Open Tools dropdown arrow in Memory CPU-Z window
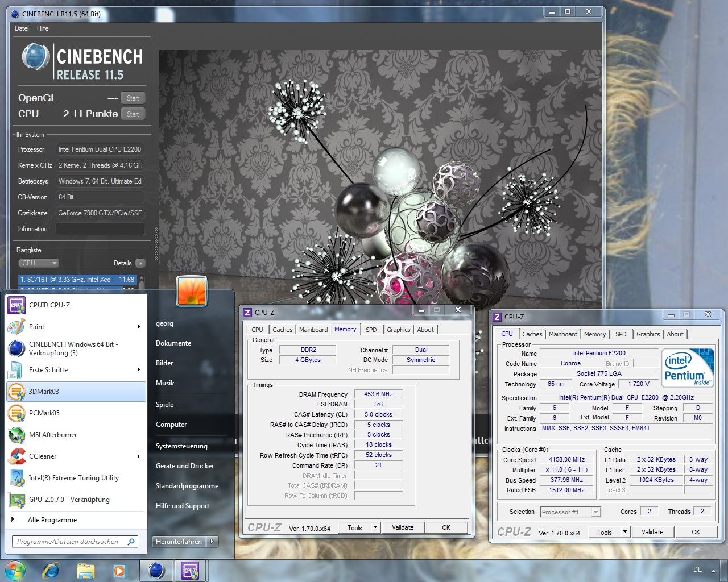The width and height of the screenshot is (728, 582). click(x=375, y=527)
